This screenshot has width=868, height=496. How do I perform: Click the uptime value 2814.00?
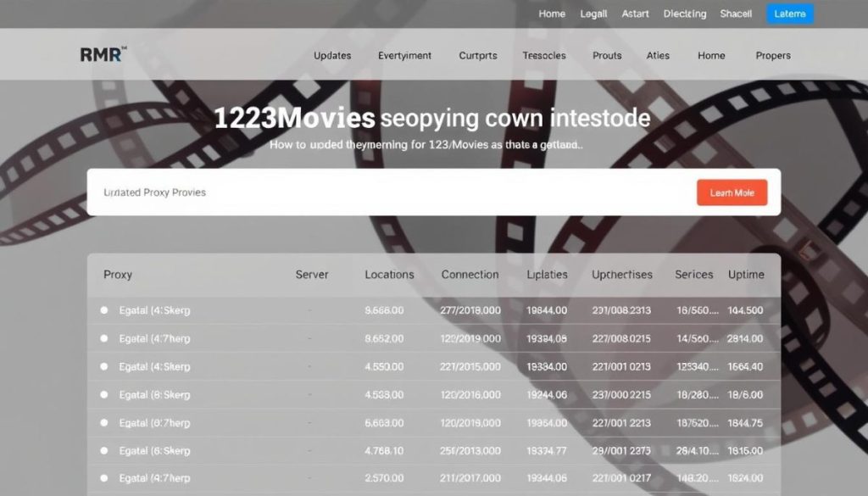click(x=745, y=338)
